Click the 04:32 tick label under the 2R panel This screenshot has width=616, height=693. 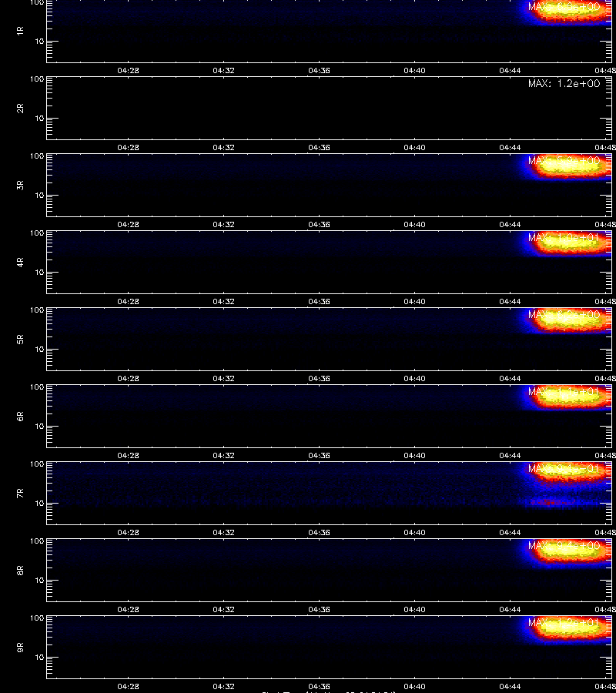pos(223,148)
